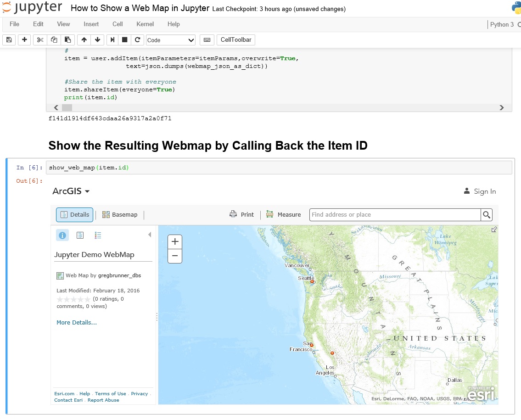Open the Help menu
This screenshot has width=521, height=420.
click(x=174, y=24)
